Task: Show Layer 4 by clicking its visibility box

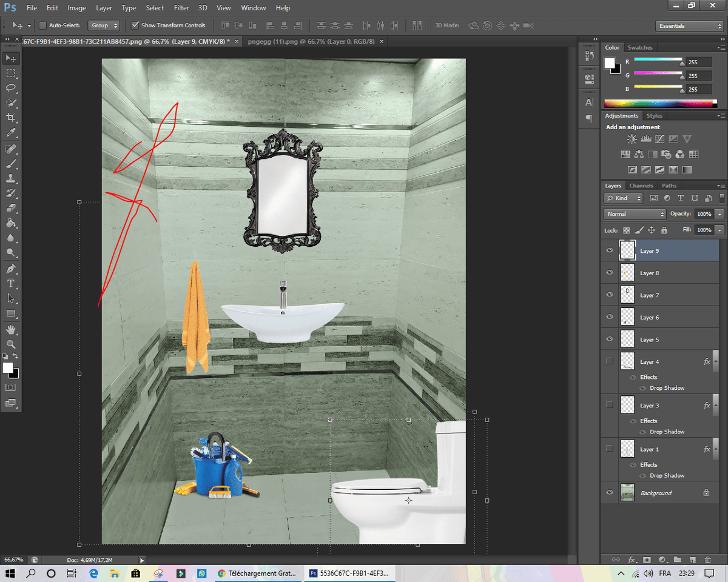Action: 610,361
